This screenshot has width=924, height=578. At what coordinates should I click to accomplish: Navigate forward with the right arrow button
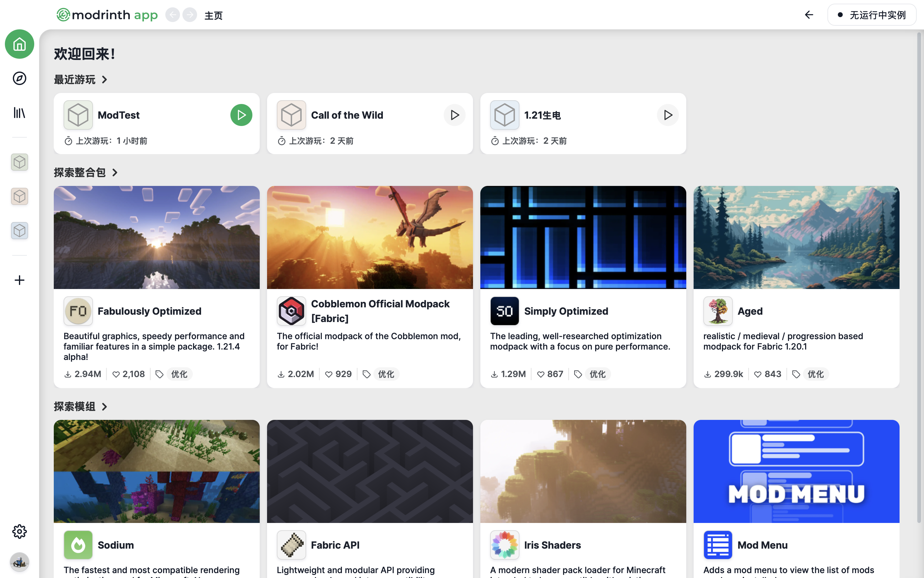tap(190, 15)
